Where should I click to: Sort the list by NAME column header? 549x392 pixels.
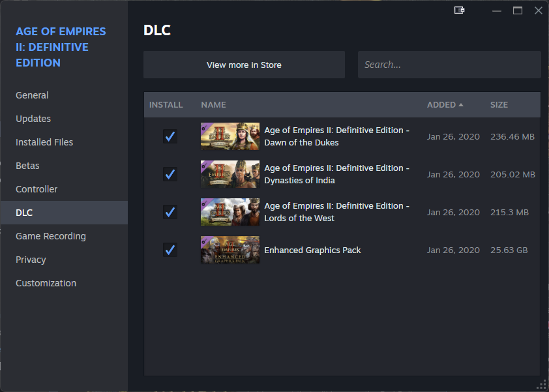213,105
